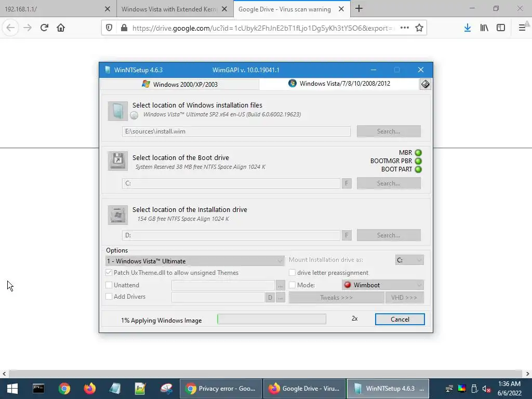Click the unattend file browse ... button
The width and height of the screenshot is (532, 399).
(280, 286)
